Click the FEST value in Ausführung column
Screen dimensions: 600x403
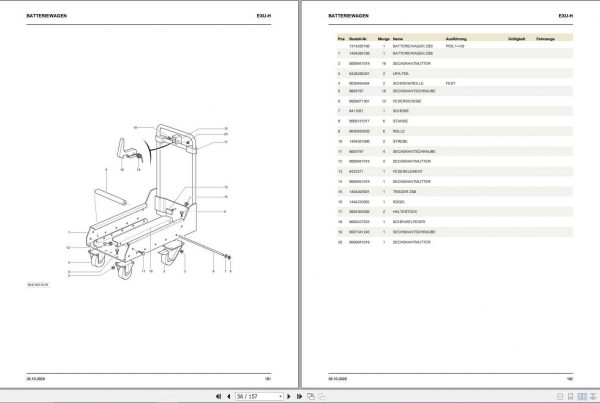coord(451,83)
